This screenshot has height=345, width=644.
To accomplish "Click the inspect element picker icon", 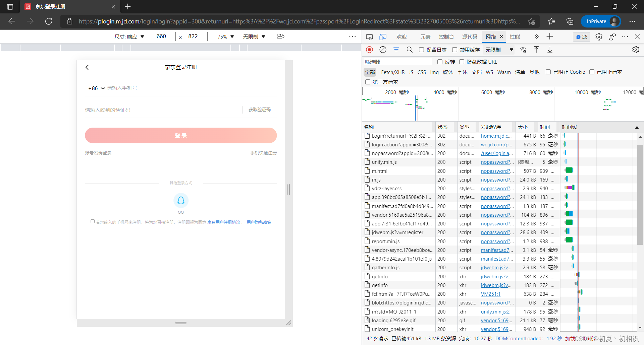I will 369,37.
